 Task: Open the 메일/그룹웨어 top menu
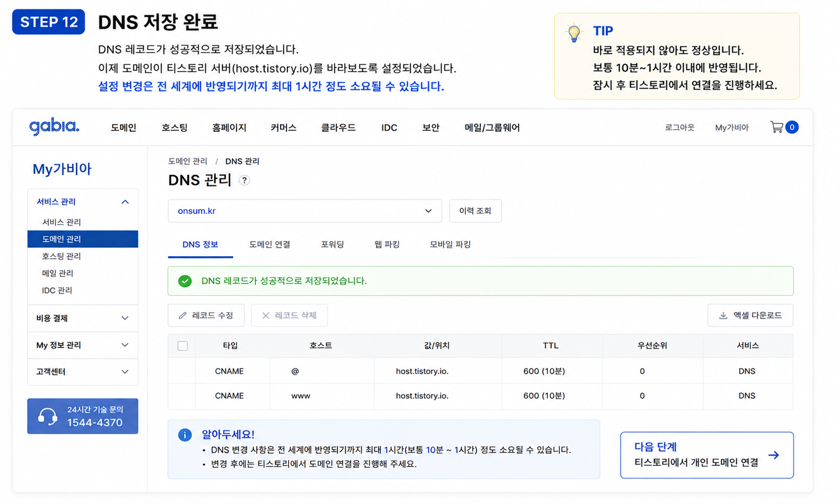tap(492, 128)
